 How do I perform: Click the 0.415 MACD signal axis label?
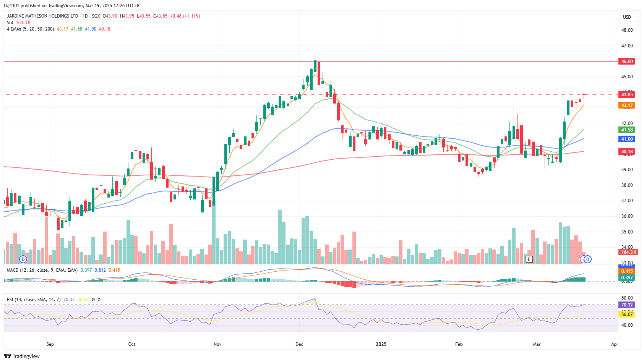626,271
